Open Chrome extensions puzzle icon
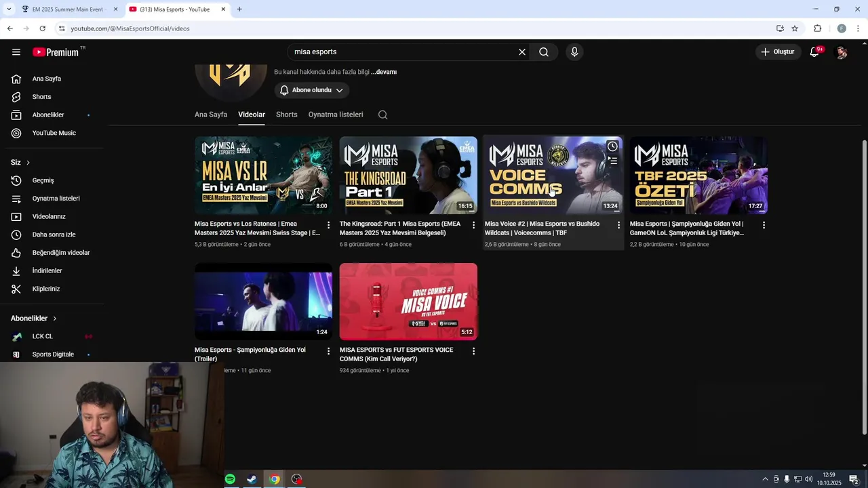This screenshot has height=488, width=868. pos(817,28)
